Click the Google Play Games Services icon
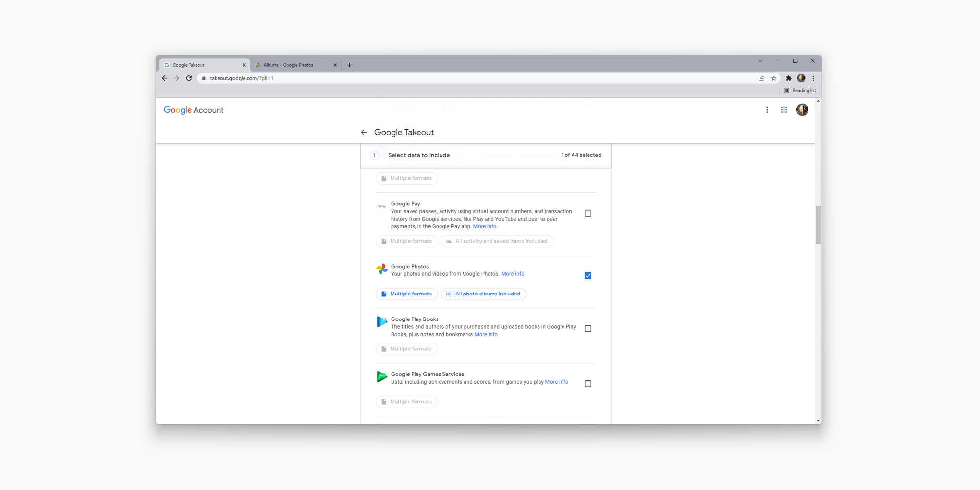Screen dimensions: 980x490 click(x=382, y=377)
